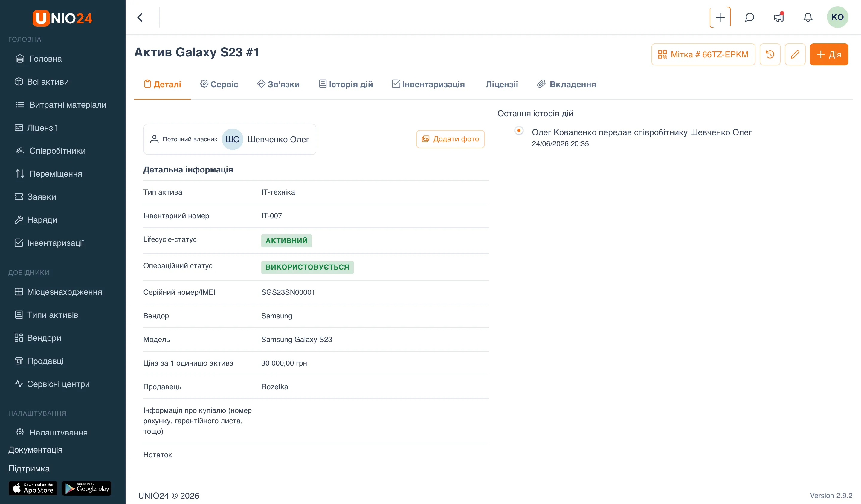Go back using the left chevron arrow
The width and height of the screenshot is (861, 504).
coord(140,17)
